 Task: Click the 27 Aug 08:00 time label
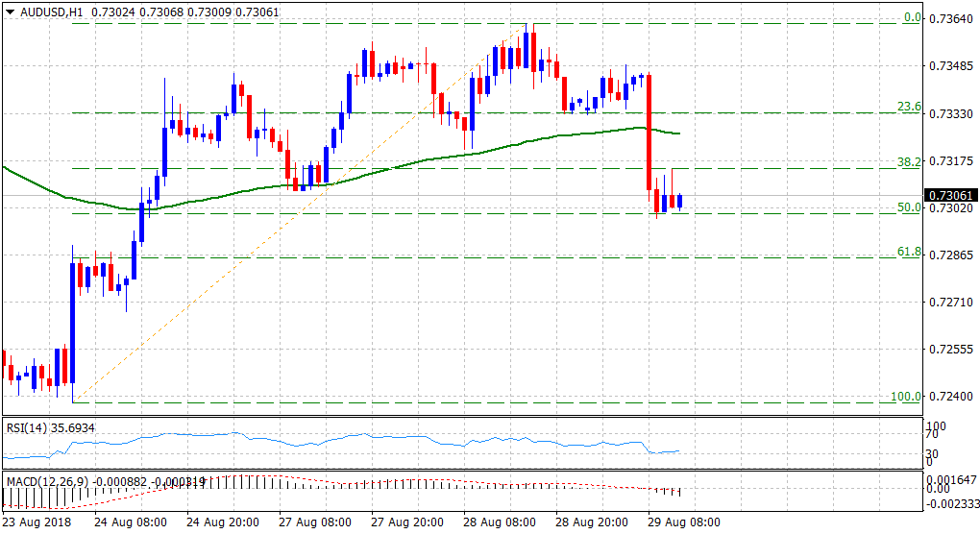313,522
